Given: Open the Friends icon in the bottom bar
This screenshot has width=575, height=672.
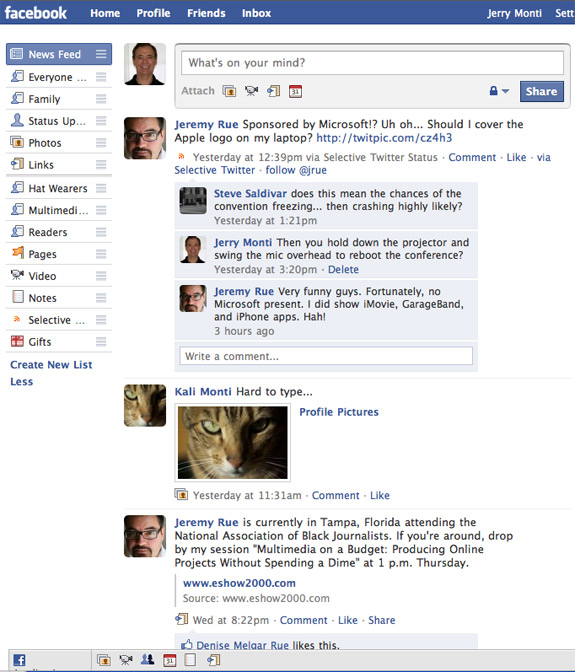Looking at the screenshot, I should coord(147,660).
